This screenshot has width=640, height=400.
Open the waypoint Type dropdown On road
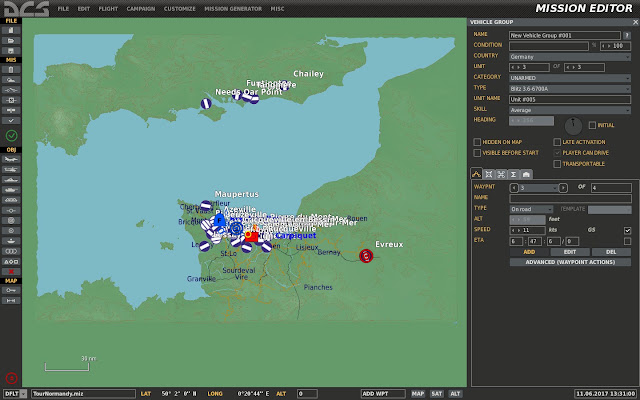pos(531,209)
